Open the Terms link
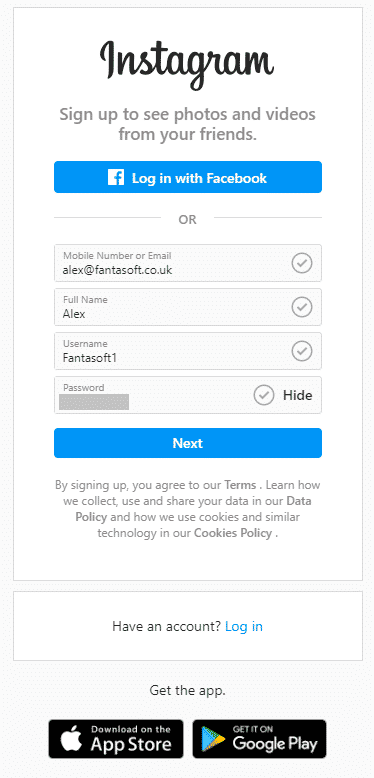 click(240, 485)
